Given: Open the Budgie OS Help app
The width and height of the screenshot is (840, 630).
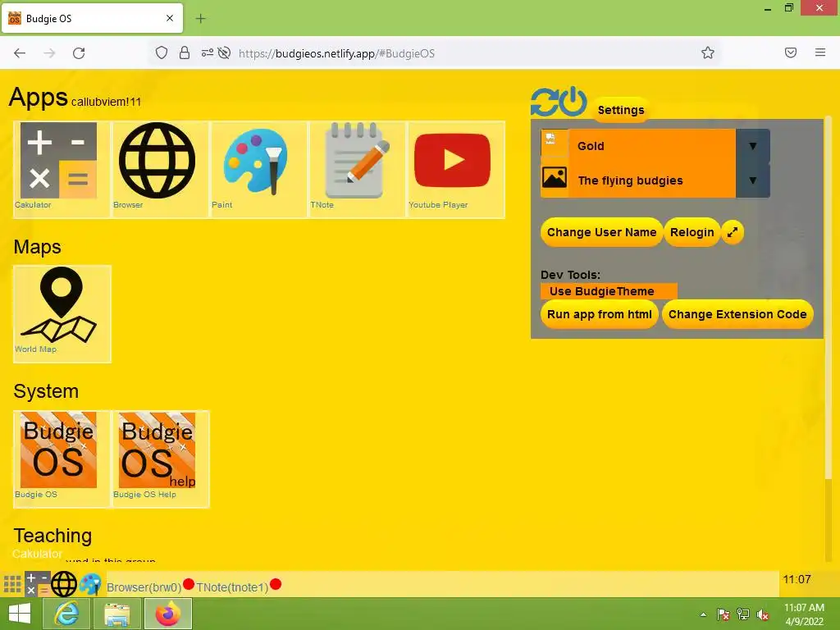Looking at the screenshot, I should [x=160, y=459].
